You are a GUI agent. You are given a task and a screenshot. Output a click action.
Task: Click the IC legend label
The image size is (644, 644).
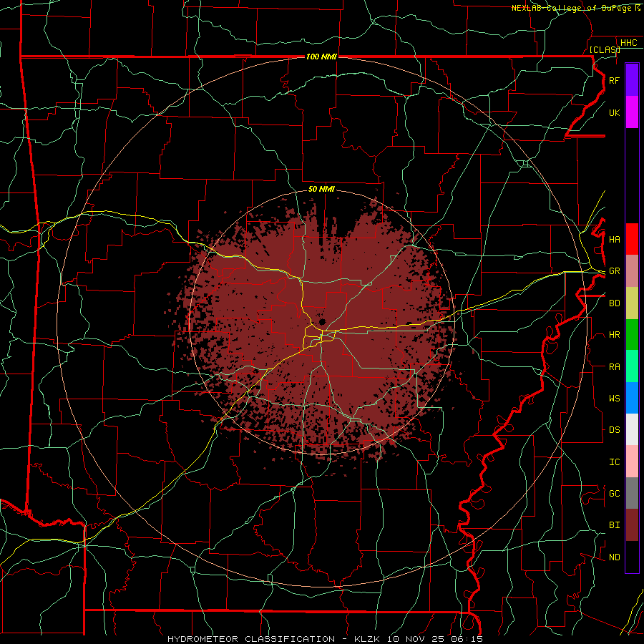pos(614,462)
